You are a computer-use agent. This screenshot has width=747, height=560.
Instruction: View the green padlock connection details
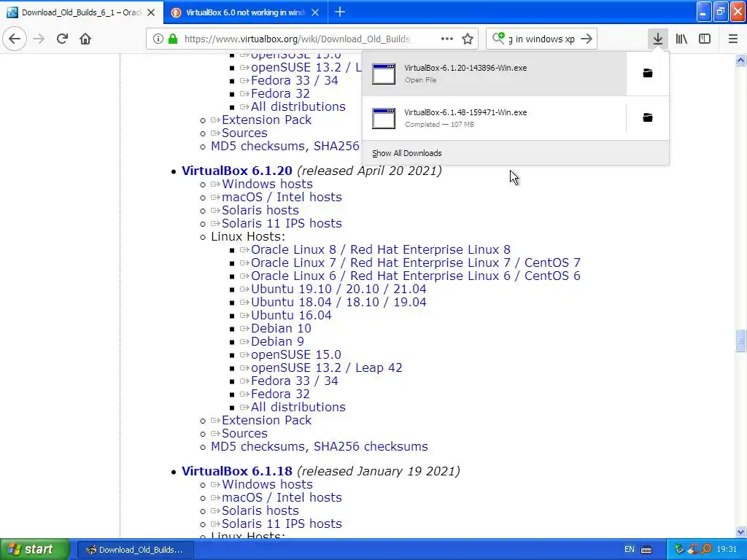[x=173, y=39]
